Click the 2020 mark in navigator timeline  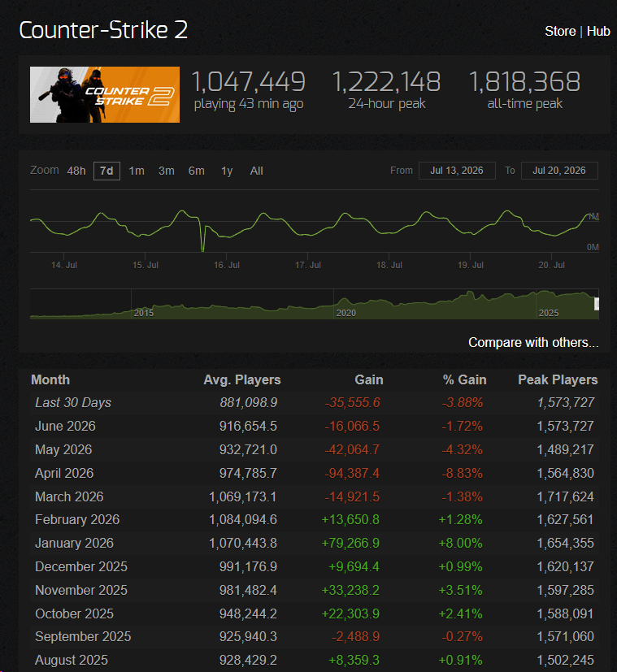pyautogui.click(x=346, y=313)
